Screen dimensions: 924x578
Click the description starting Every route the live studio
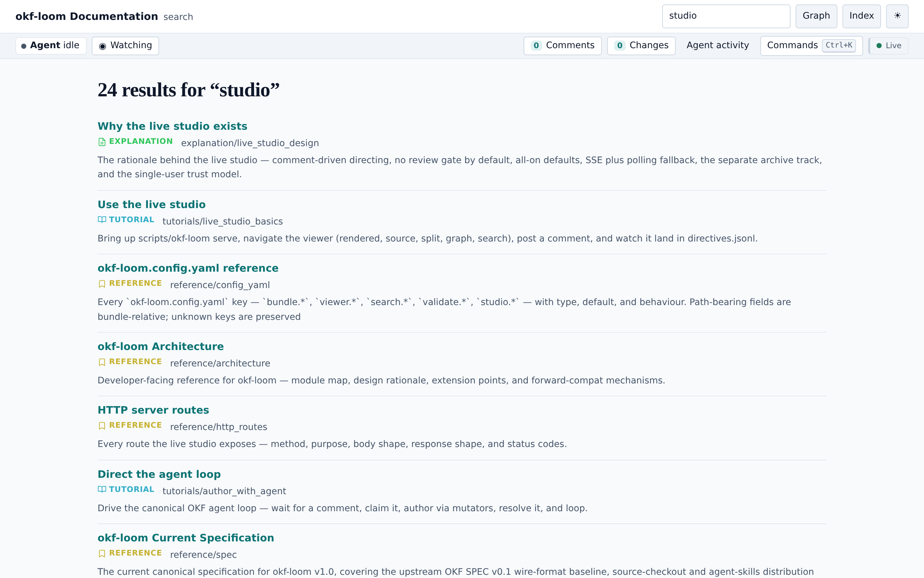[332, 444]
